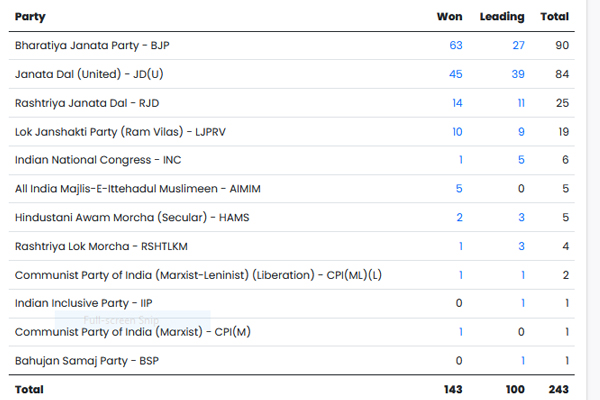Click AIMIM won count 5
600x400 pixels.
pyautogui.click(x=459, y=188)
